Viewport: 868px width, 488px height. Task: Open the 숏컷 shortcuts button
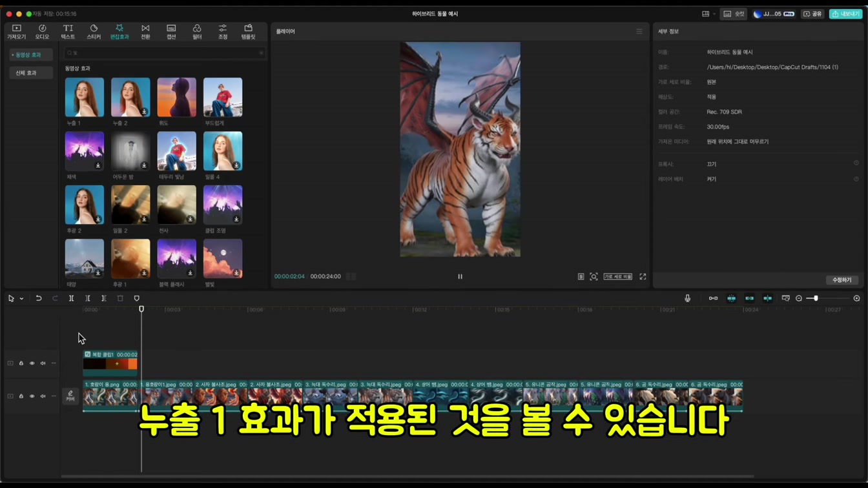pyautogui.click(x=734, y=14)
